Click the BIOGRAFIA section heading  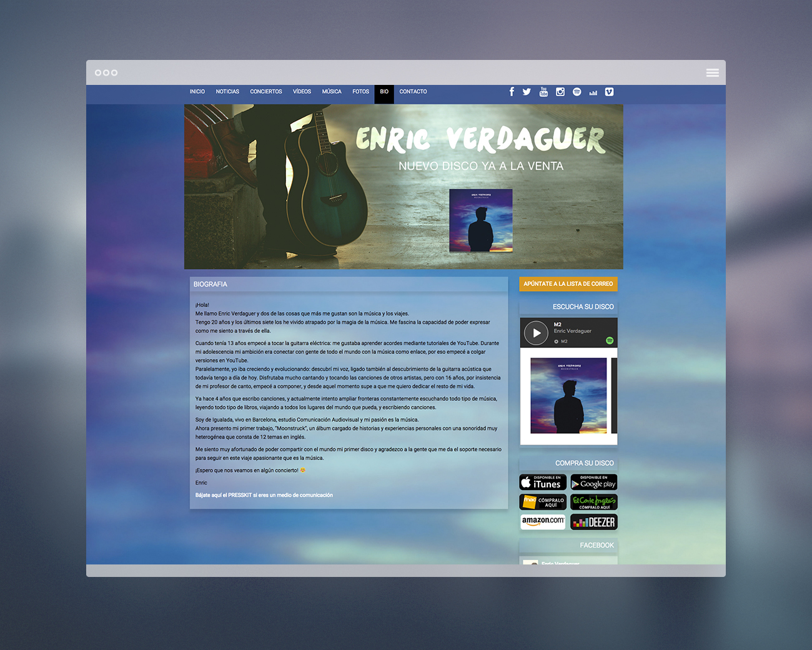pyautogui.click(x=210, y=284)
